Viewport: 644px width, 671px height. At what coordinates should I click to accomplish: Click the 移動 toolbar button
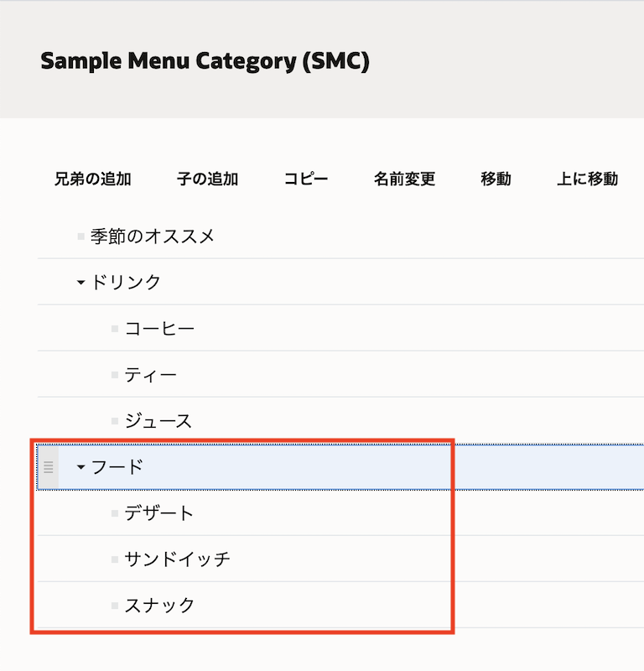pos(496,179)
